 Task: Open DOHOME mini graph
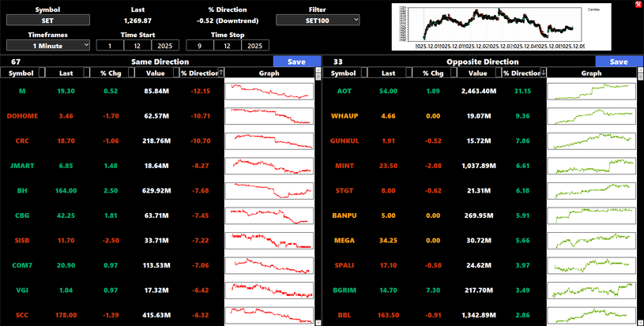(x=269, y=116)
